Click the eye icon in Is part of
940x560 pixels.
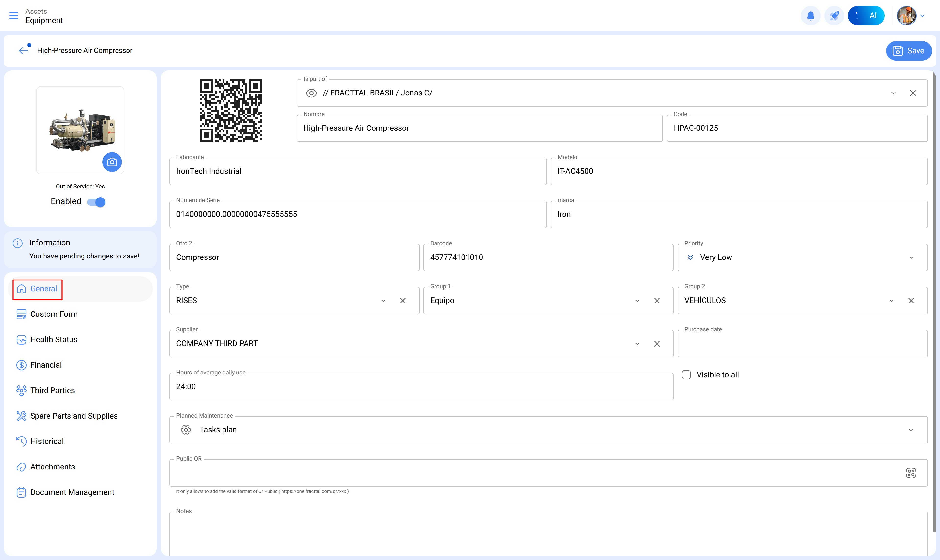[311, 93]
